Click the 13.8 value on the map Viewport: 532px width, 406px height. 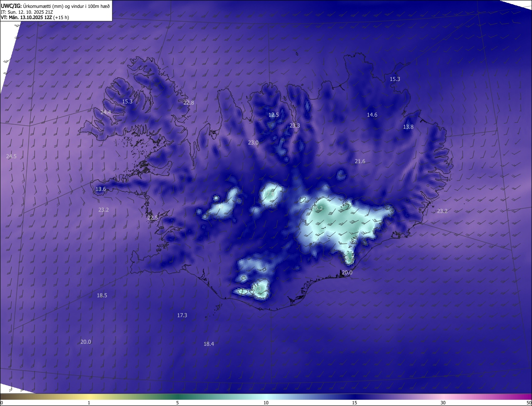click(x=409, y=127)
